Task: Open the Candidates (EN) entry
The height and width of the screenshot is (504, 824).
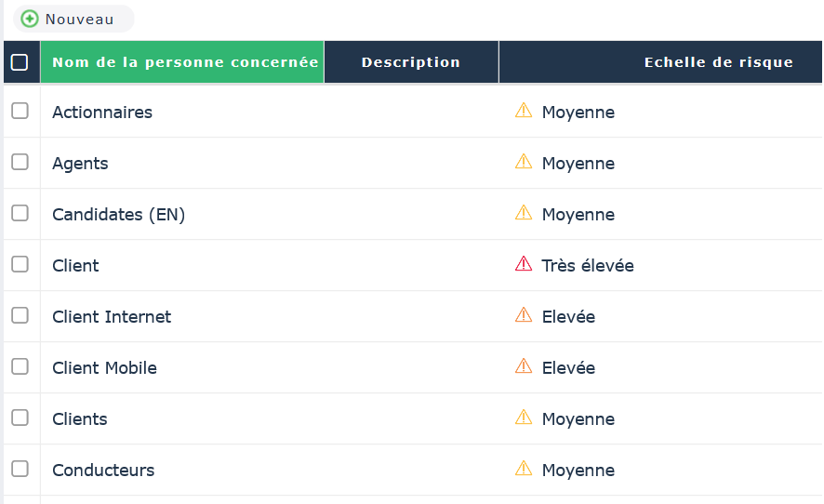Action: (118, 215)
